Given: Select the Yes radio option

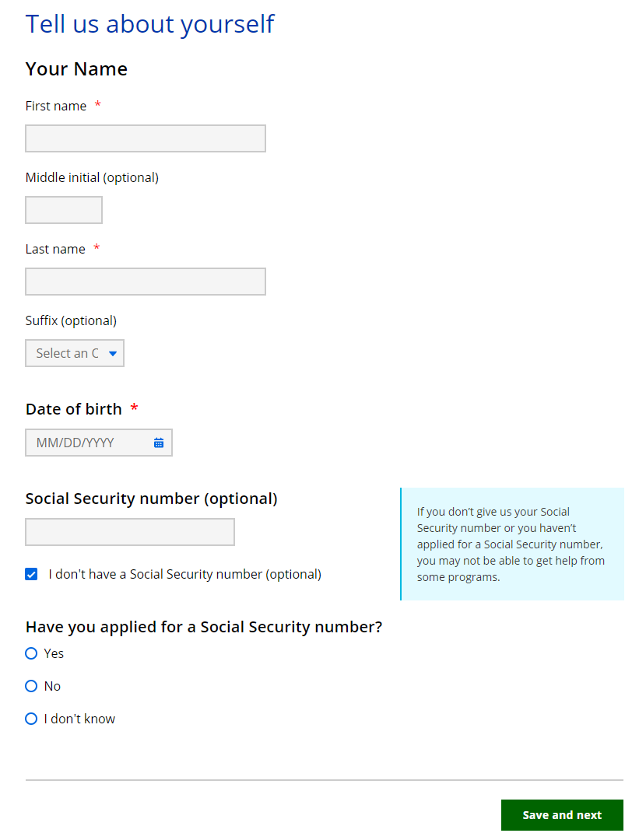Looking at the screenshot, I should coord(31,653).
